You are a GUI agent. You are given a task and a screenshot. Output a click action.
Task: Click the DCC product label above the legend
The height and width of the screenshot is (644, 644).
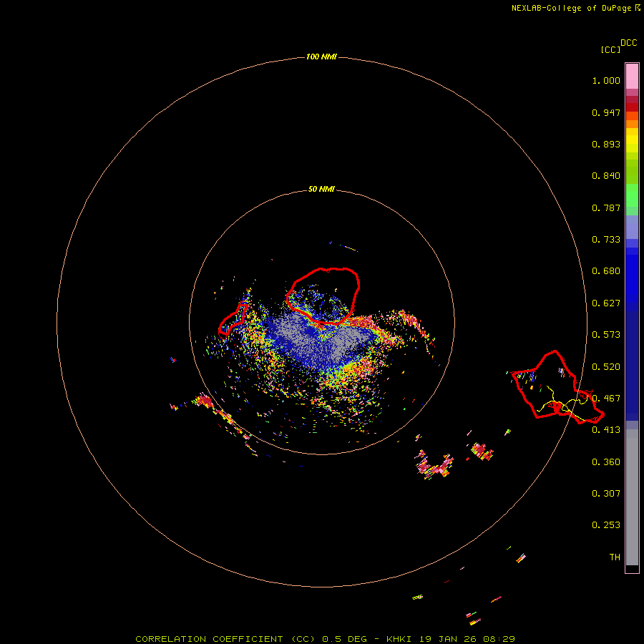tap(628, 43)
